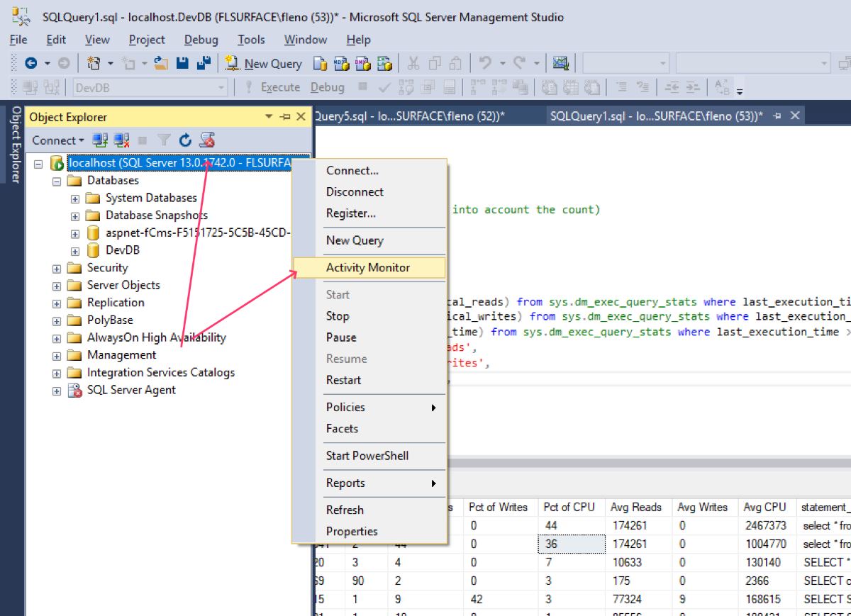Click Disconnect icon in Object Explorer
This screenshot has width=851, height=616.
[x=121, y=140]
